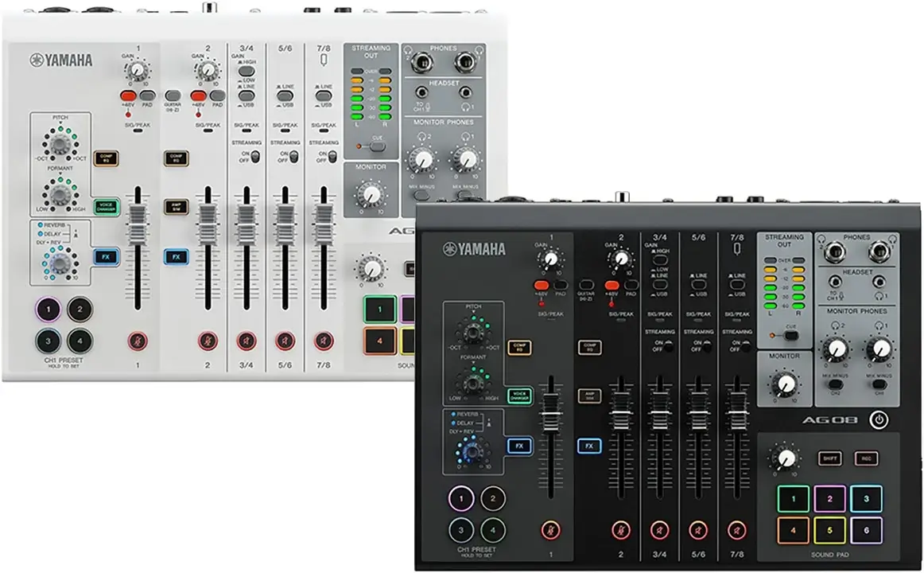
Task: Flip channel 3/4 STREAMING switch on white mixer
Action: [255, 157]
